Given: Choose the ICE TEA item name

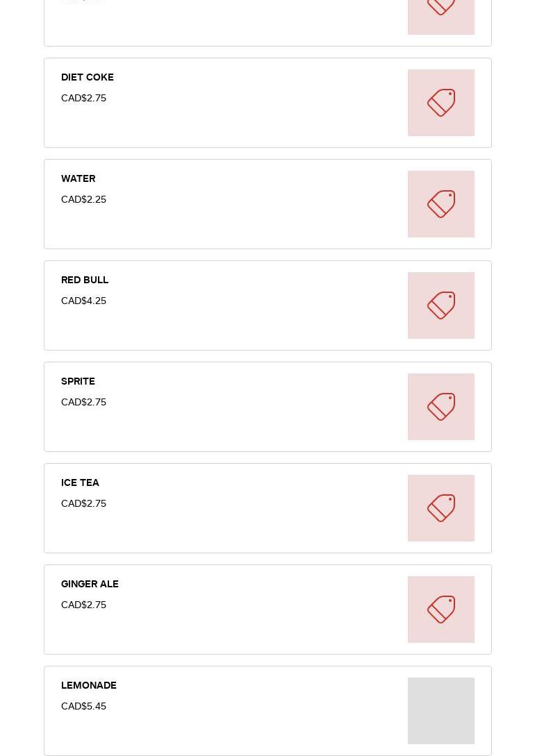Looking at the screenshot, I should tap(80, 482).
